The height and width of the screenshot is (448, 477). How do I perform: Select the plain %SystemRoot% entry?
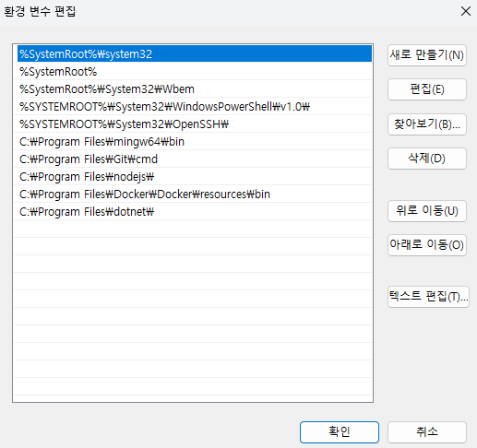tap(193, 71)
